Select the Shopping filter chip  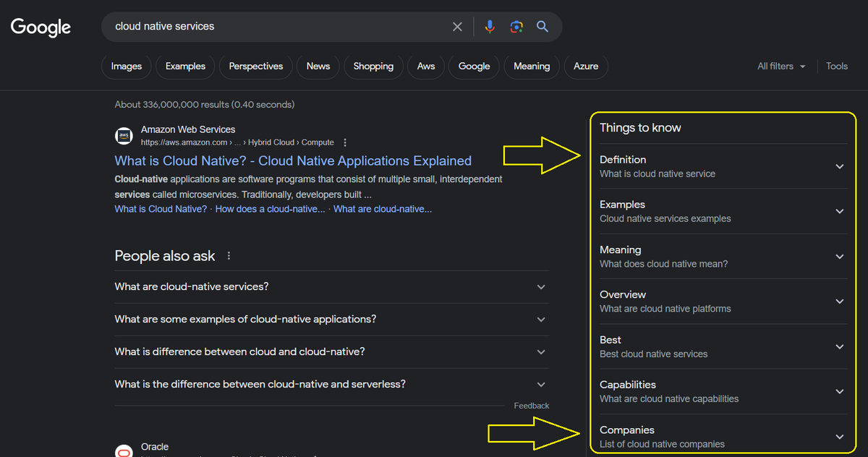click(373, 66)
